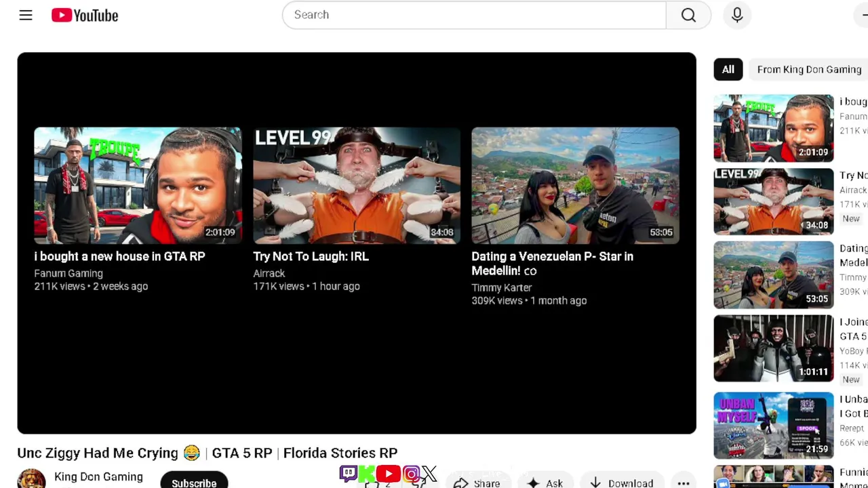Select From King Don Gaming chip
868x488 pixels.
pos(809,69)
